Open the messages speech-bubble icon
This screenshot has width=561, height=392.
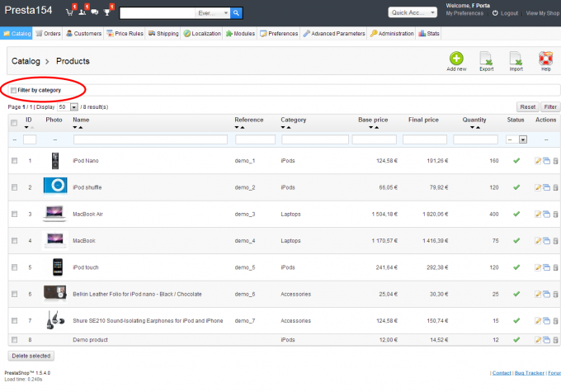pos(94,12)
